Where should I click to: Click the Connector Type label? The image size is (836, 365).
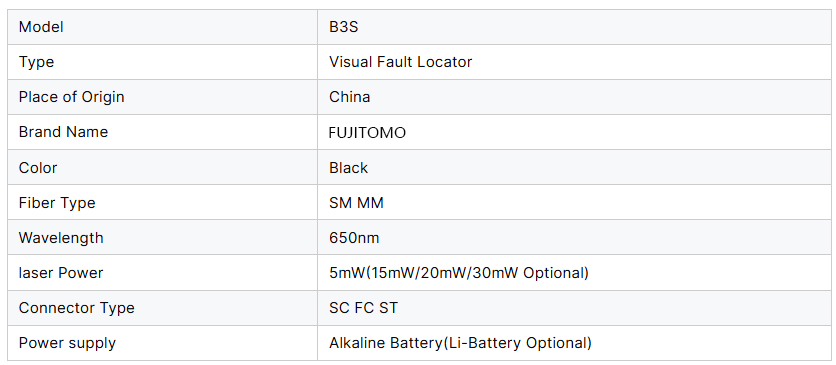(77, 308)
